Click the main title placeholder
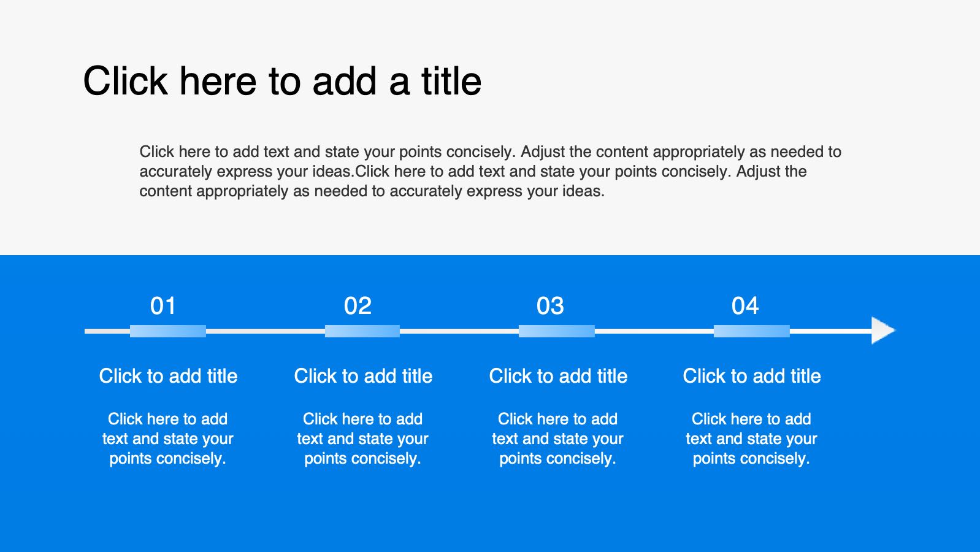The width and height of the screenshot is (980, 552). click(282, 81)
